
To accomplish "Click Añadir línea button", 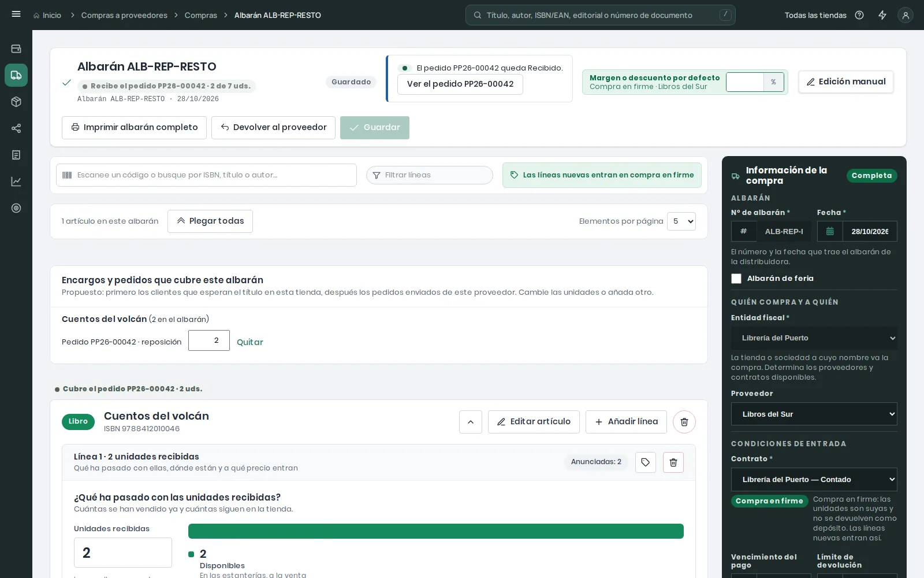I will pyautogui.click(x=626, y=422).
